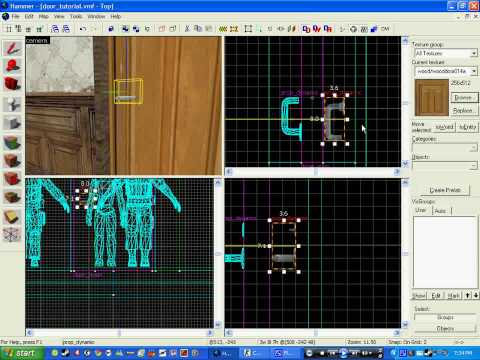The image size is (480, 360).
Task: Choose the Vertex manipulation tool
Action: 12,235
